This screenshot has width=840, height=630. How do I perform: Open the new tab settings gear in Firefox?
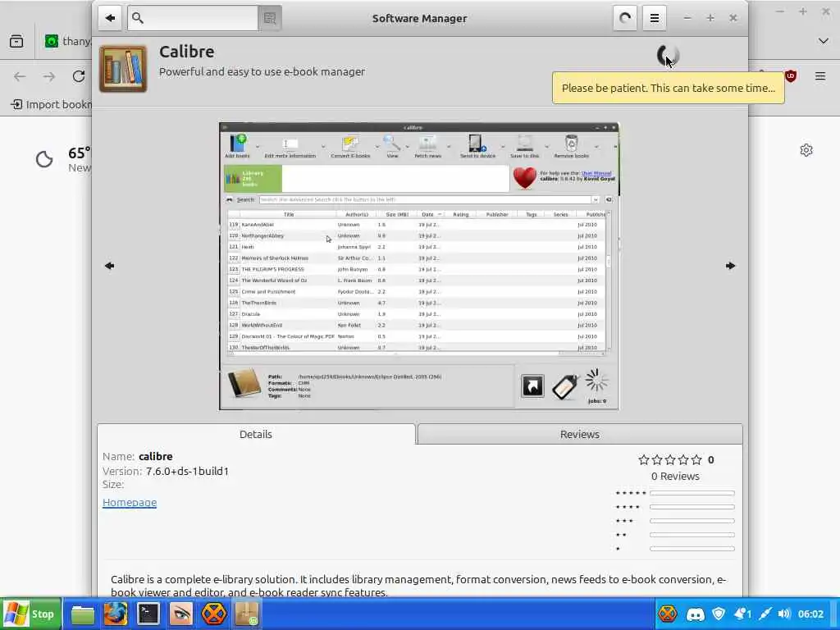coord(806,150)
